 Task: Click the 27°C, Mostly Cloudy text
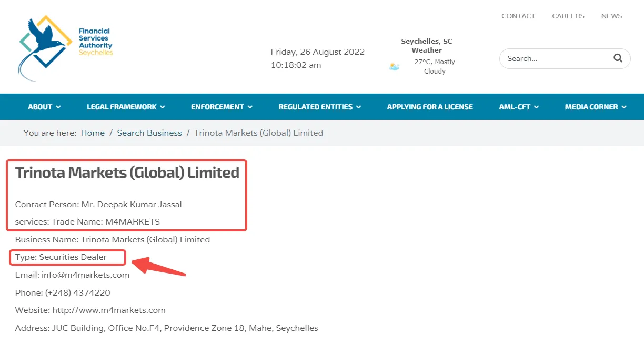click(435, 66)
